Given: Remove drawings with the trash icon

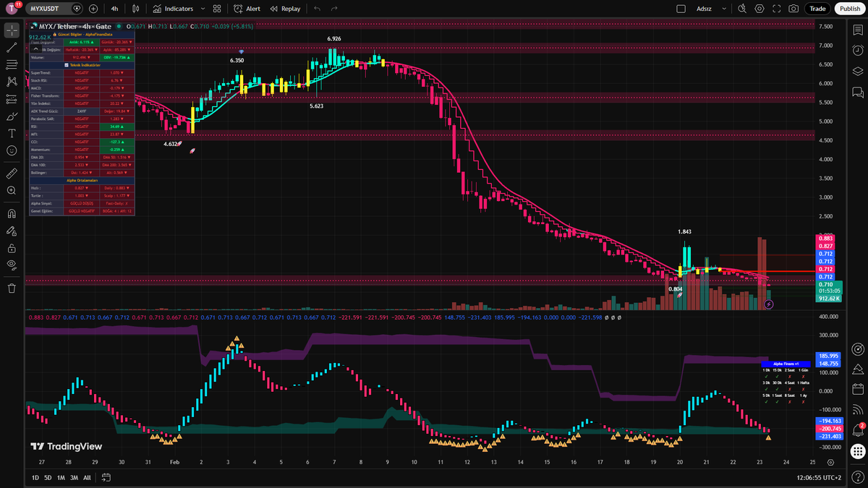Looking at the screenshot, I should click(12, 288).
